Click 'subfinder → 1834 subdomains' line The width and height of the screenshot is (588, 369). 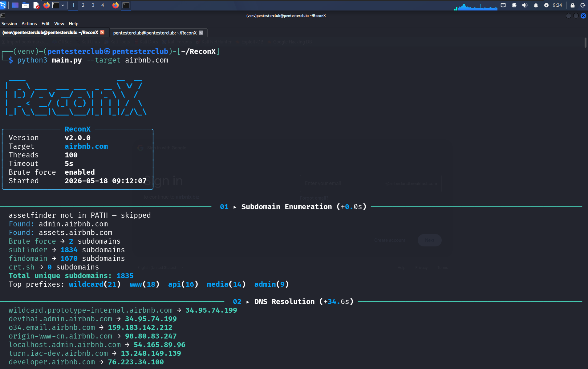(67, 250)
